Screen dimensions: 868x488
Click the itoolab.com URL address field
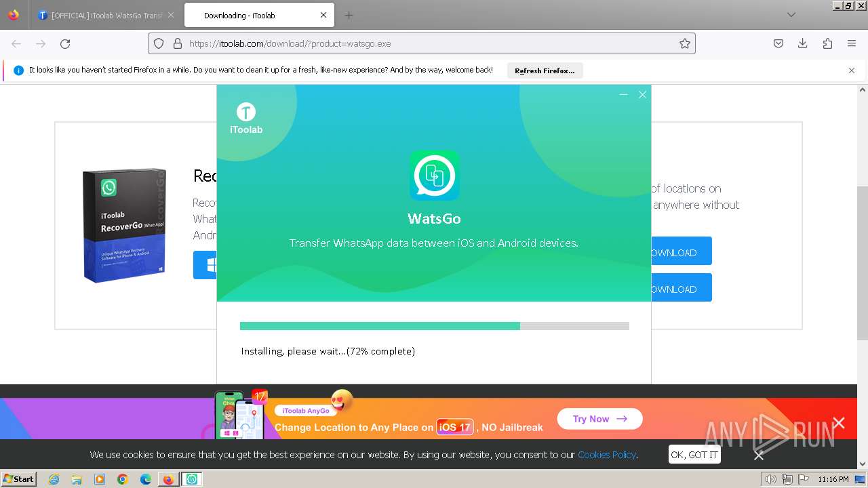coord(422,43)
